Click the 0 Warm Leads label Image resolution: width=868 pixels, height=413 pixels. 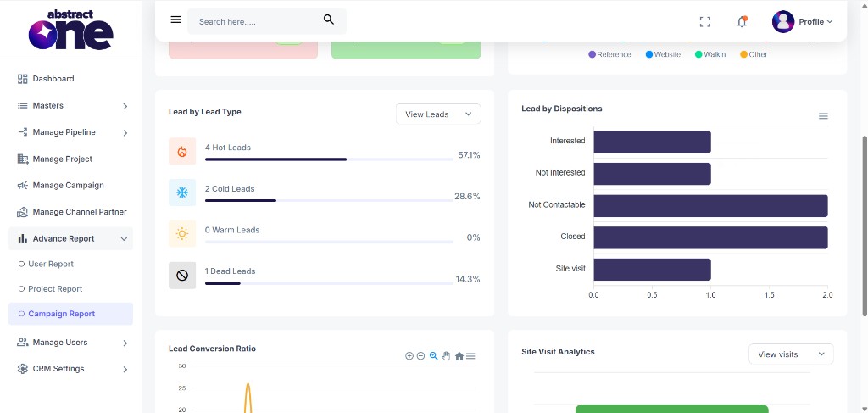[x=232, y=230]
